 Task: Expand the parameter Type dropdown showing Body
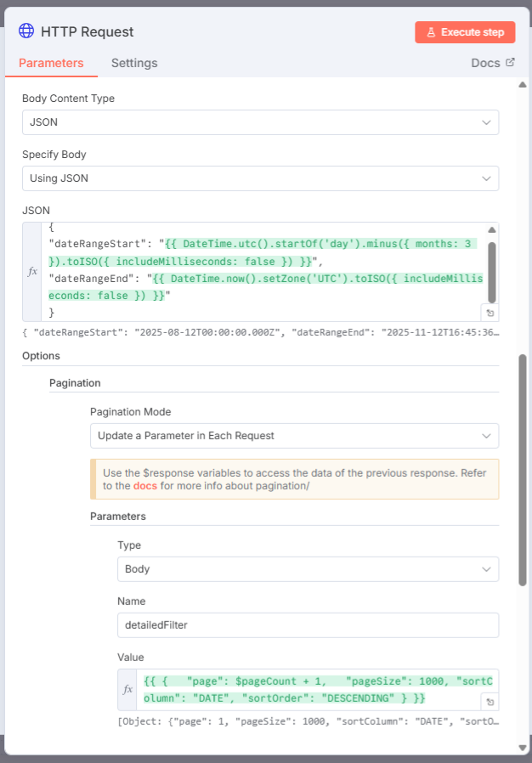click(x=308, y=569)
